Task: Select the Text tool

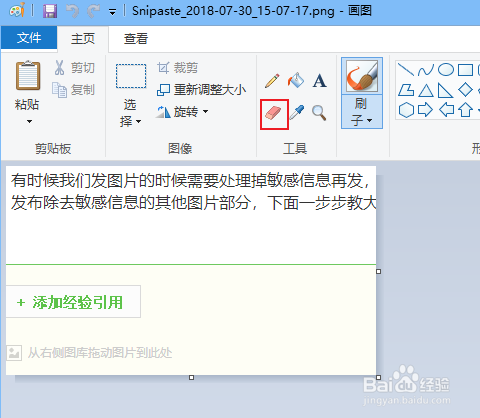Action: click(319, 81)
